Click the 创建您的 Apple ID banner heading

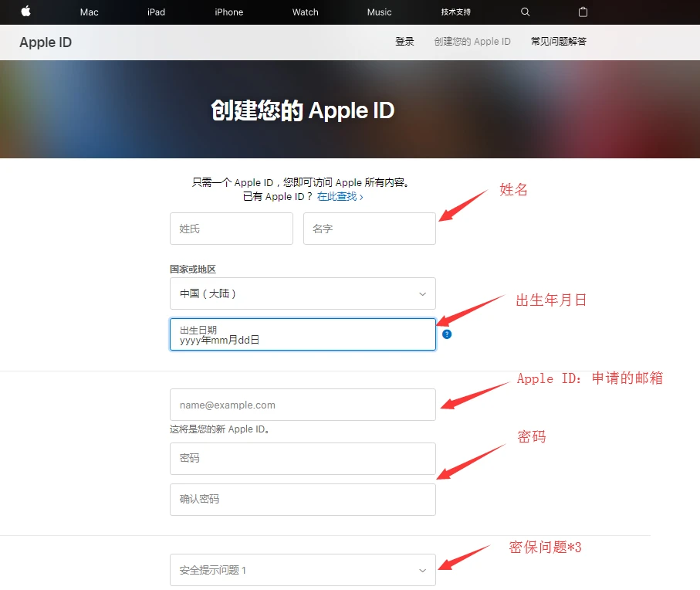coord(303,110)
